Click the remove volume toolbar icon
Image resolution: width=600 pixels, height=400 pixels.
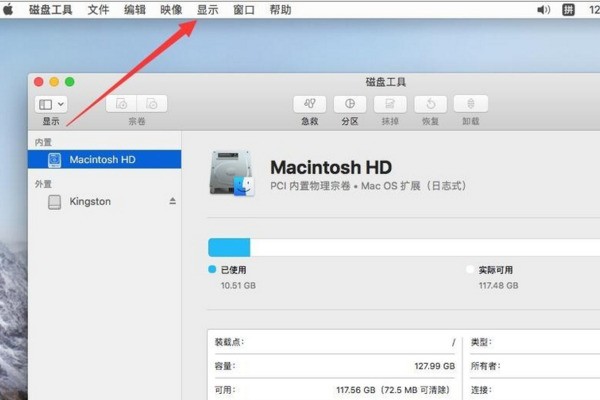pos(151,103)
